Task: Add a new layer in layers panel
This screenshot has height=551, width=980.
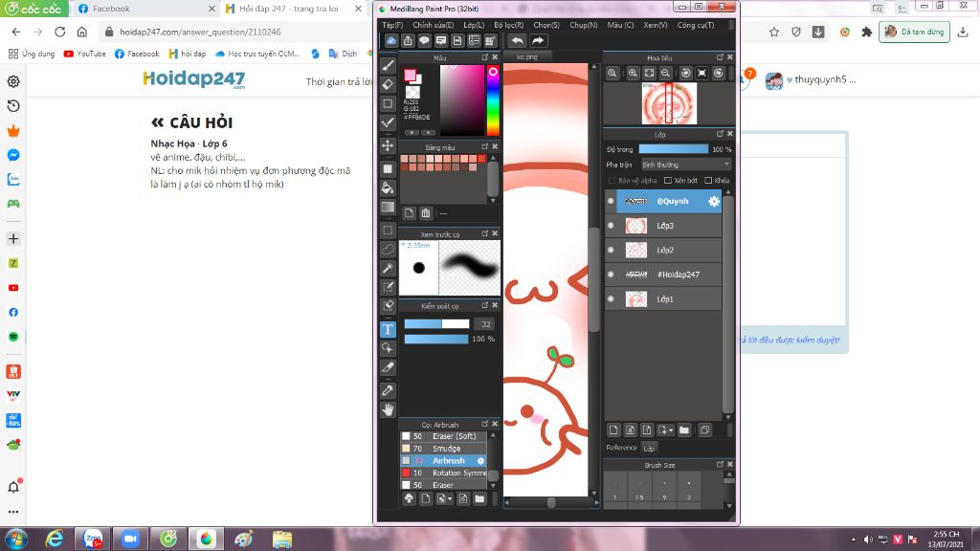Action: pos(613,430)
